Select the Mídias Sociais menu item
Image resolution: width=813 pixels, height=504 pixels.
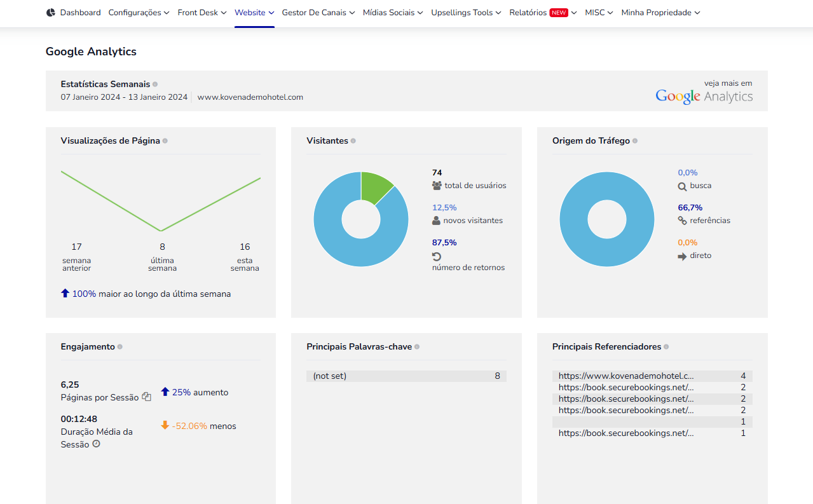(x=393, y=13)
